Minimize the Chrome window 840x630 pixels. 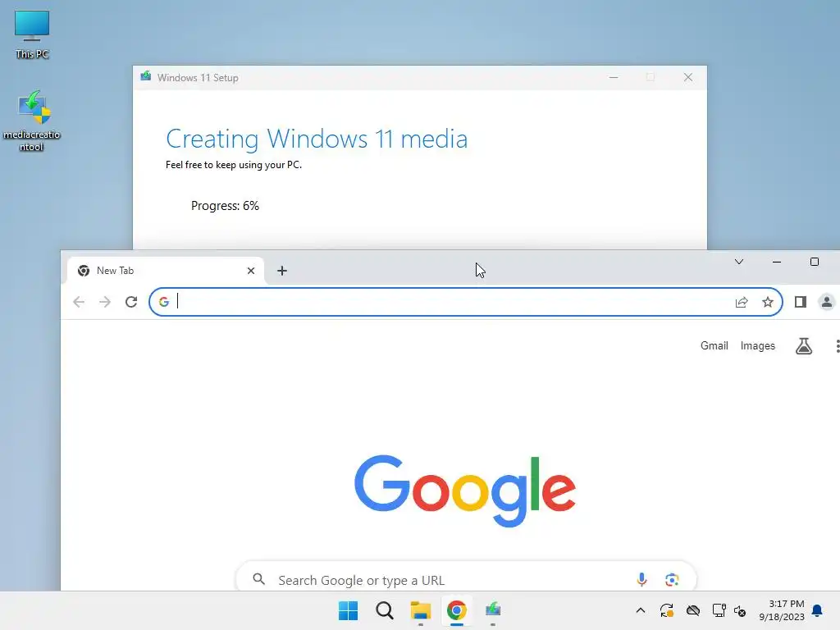click(x=776, y=262)
